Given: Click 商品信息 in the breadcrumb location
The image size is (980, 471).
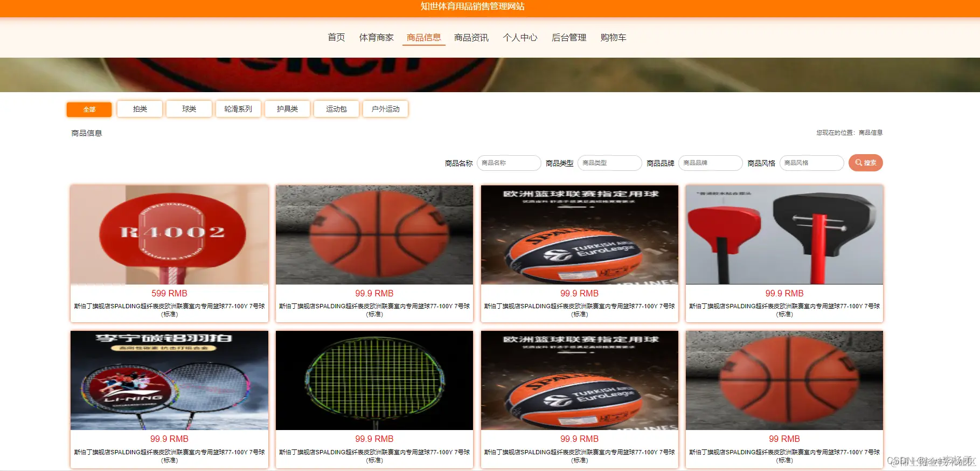Looking at the screenshot, I should coord(871,133).
